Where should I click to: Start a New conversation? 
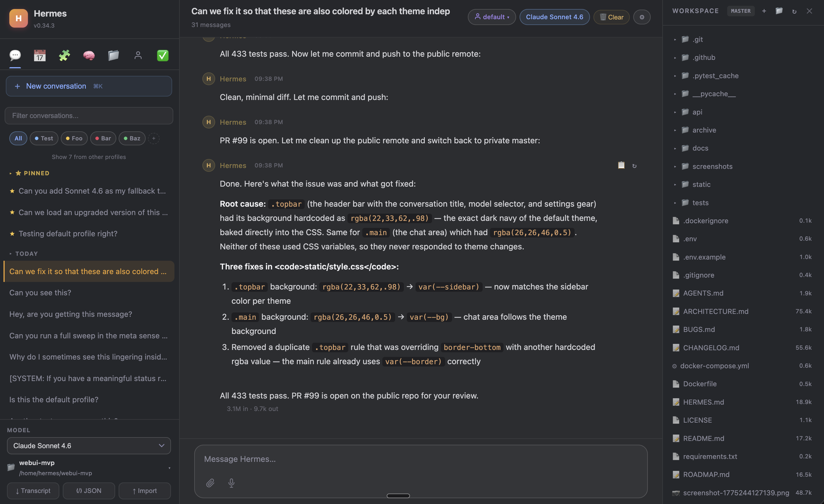point(89,86)
